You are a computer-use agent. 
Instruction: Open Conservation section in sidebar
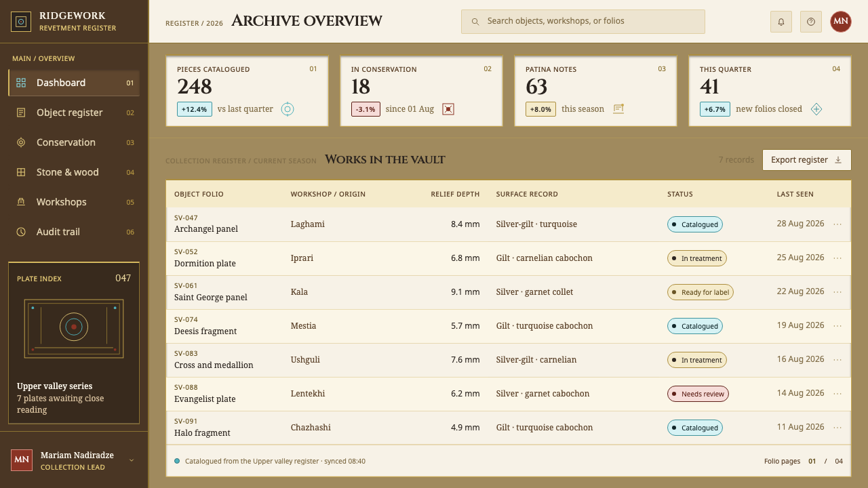74,142
